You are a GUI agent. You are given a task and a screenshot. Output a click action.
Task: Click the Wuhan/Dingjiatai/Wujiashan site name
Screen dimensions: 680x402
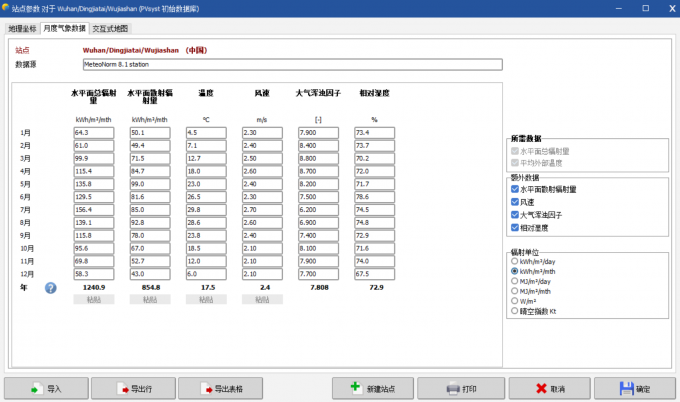pyautogui.click(x=131, y=50)
